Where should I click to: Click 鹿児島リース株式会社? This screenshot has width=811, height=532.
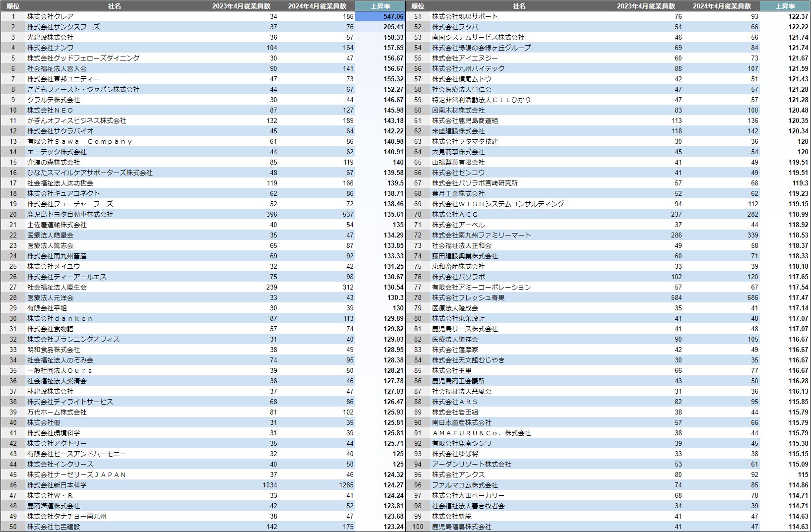pos(465,329)
